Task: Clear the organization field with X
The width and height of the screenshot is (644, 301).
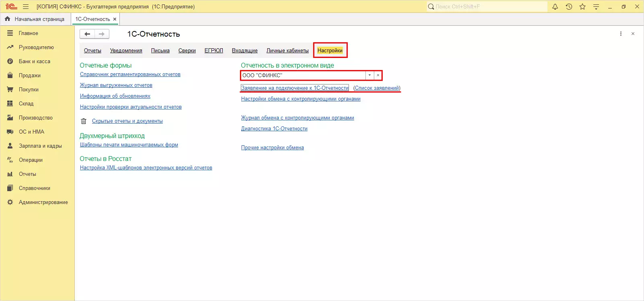Action: click(x=378, y=75)
